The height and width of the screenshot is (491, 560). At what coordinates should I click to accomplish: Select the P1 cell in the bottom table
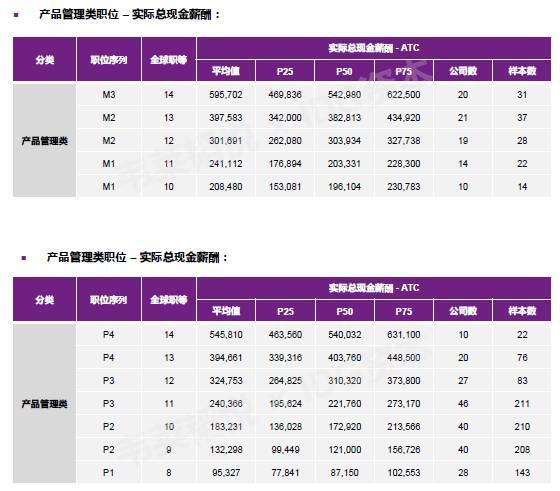click(109, 472)
